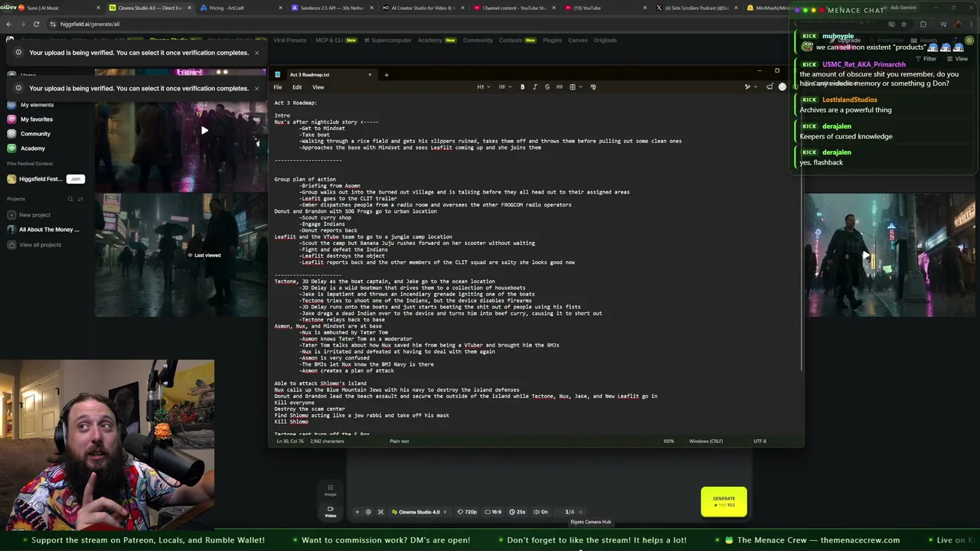Switch to Pricing - ArtCraft browser tab
The image size is (980, 551).
click(237, 8)
